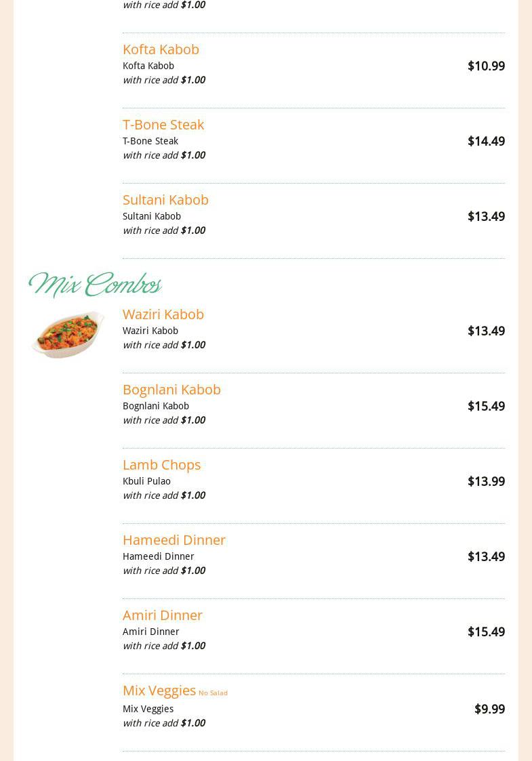The height and width of the screenshot is (761, 532).
Task: Click the Lamb Chops title
Action: (161, 465)
